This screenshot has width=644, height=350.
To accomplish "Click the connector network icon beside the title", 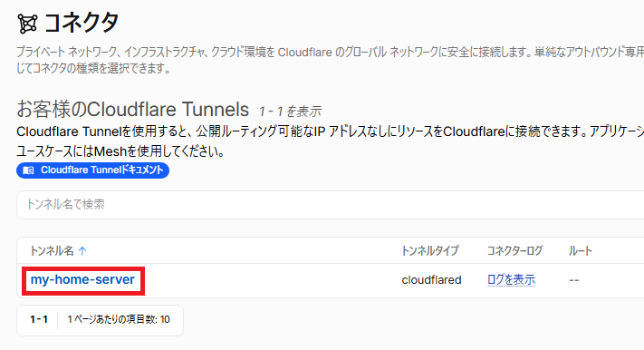I will 27,24.
